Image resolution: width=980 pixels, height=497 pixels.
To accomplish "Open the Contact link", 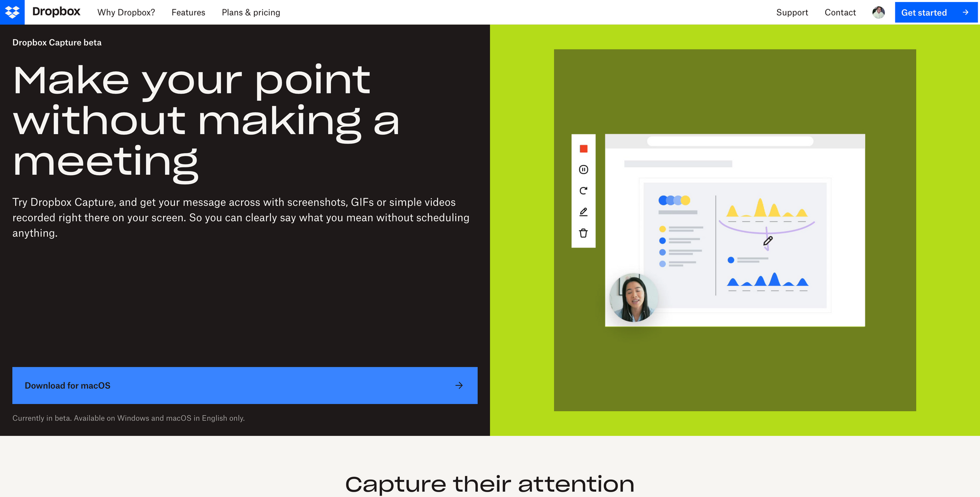I will [x=840, y=12].
